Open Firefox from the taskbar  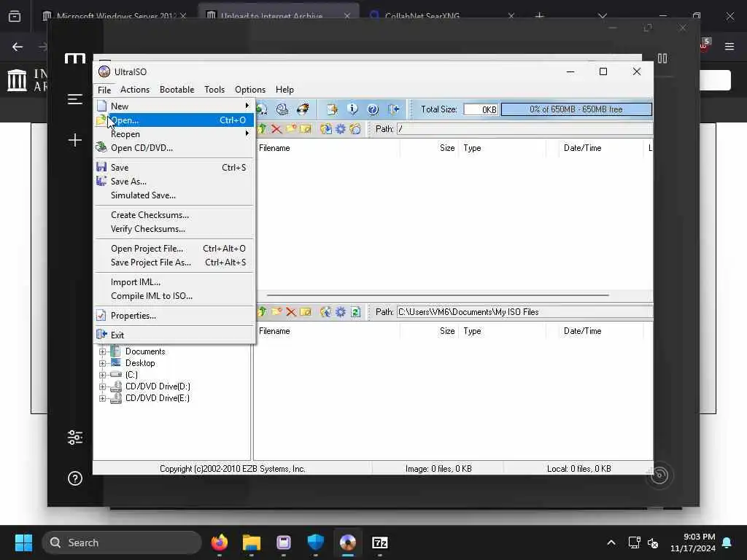[219, 542]
